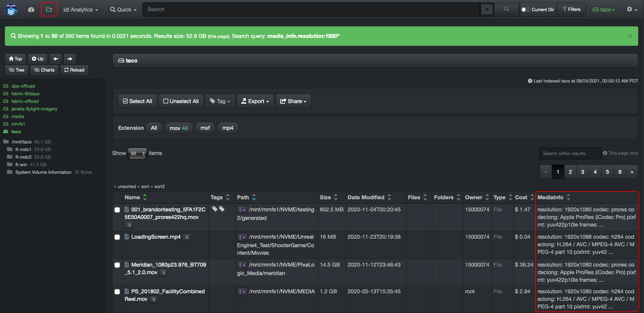The image size is (644, 313).
Task: Open the diskover dashboard gauge icon
Action: click(31, 9)
